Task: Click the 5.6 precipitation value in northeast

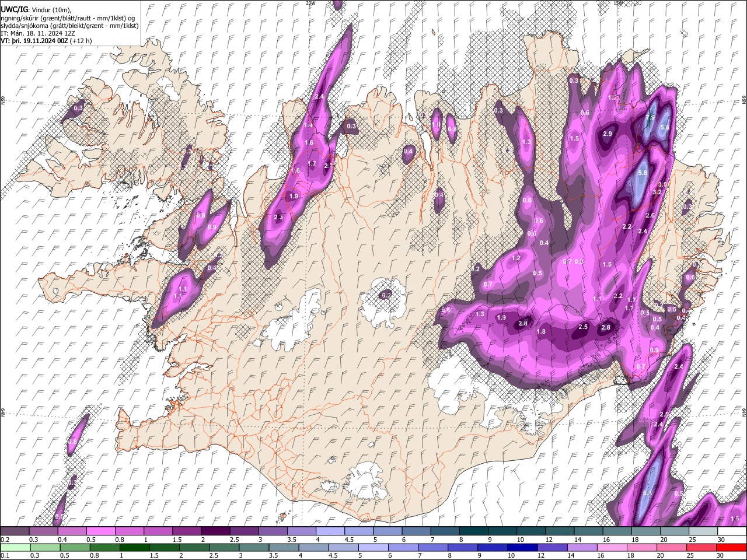Action: click(x=664, y=127)
